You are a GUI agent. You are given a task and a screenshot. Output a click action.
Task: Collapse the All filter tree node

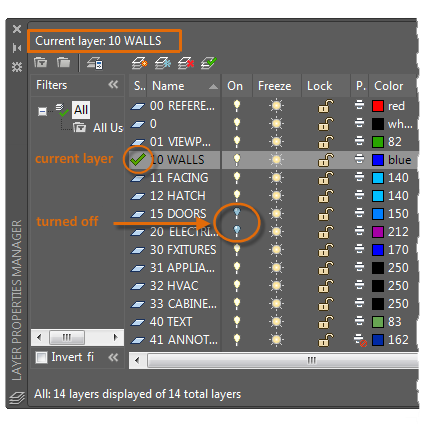42,111
